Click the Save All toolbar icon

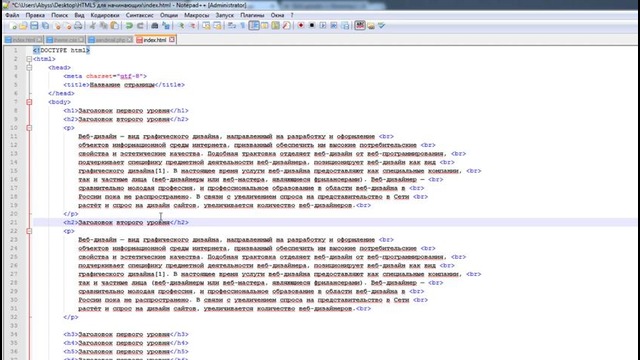45,26
